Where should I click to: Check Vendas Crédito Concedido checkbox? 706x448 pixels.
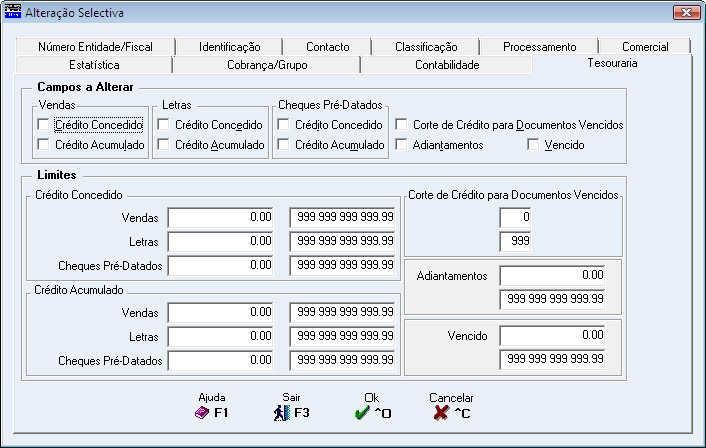coord(43,124)
